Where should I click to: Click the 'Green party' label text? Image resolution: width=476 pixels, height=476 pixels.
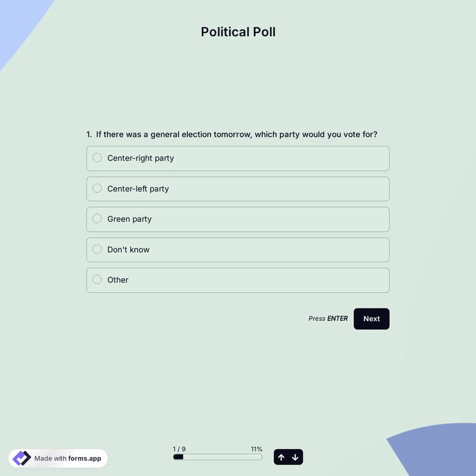[x=129, y=219]
